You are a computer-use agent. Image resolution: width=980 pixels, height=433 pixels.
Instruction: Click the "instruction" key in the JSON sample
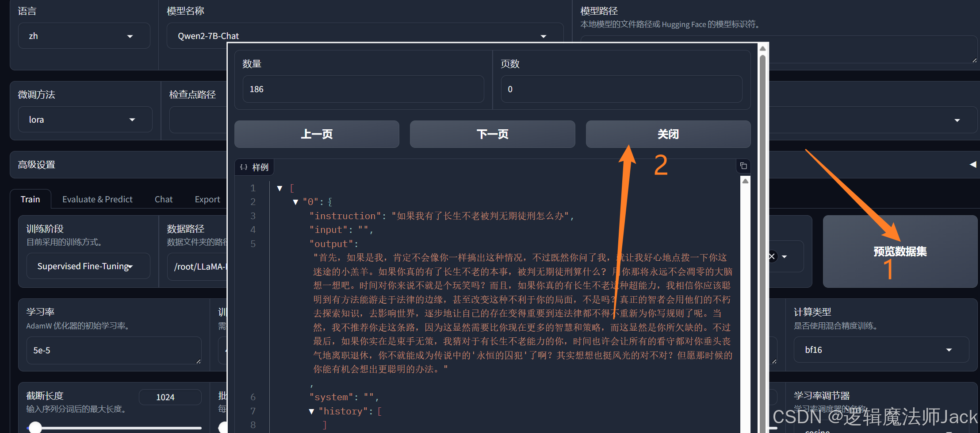click(x=345, y=216)
